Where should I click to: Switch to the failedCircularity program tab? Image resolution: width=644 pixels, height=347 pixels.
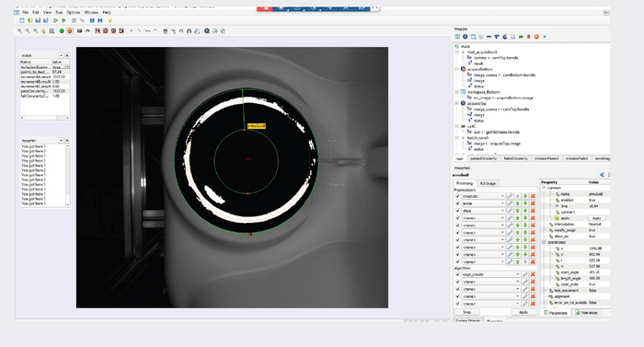[x=516, y=158]
